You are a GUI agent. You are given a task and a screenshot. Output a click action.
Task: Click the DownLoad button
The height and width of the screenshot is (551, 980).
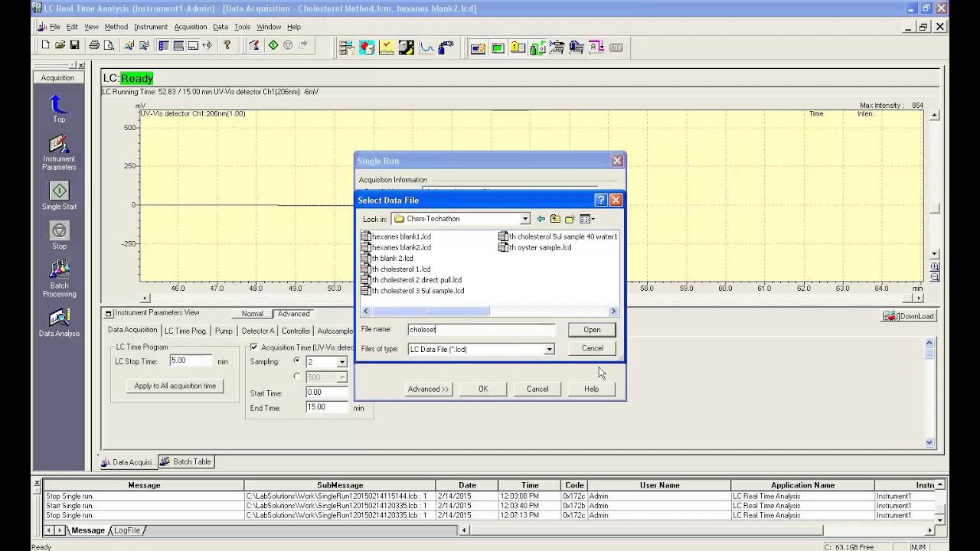coord(908,316)
